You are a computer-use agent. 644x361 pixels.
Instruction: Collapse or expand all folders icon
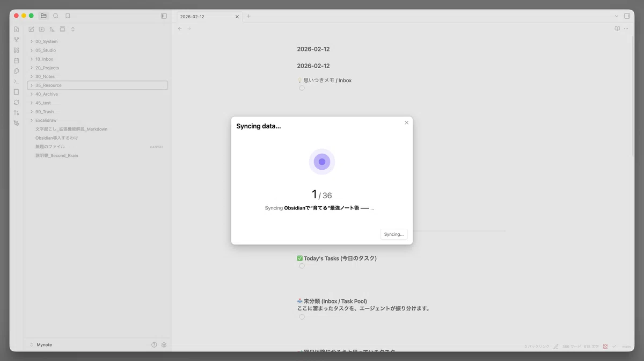[73, 29]
